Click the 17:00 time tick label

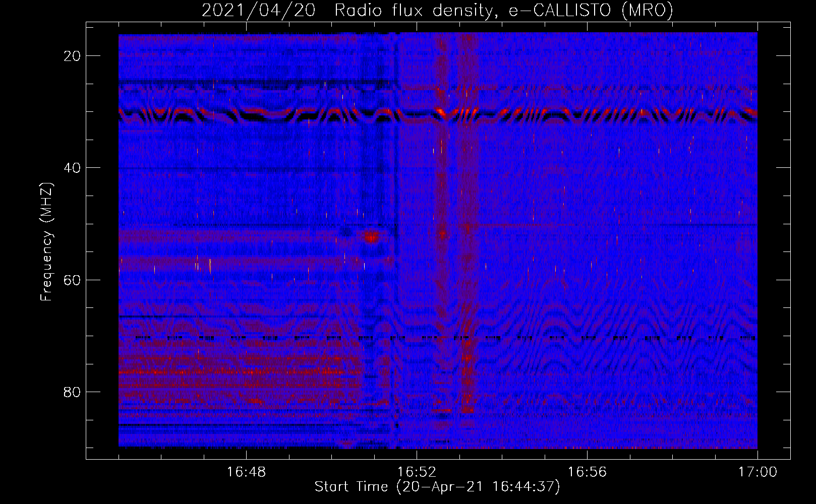[757, 472]
